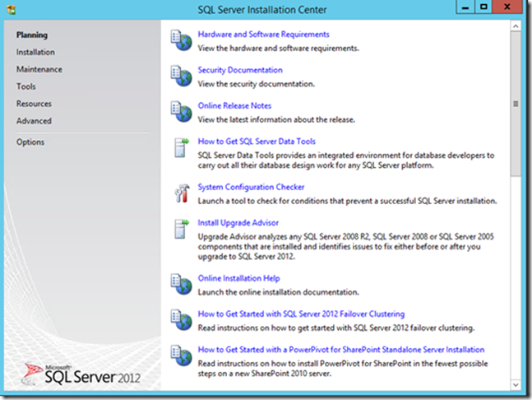Close the SQL Server Installation Center window
532x400 pixels.
(507, 7)
